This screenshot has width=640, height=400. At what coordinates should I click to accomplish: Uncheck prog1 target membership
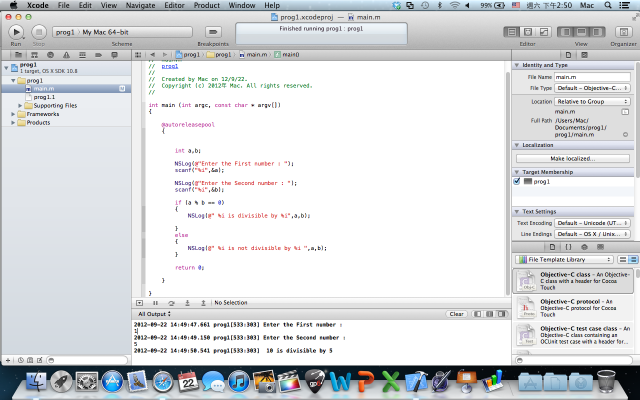517,181
